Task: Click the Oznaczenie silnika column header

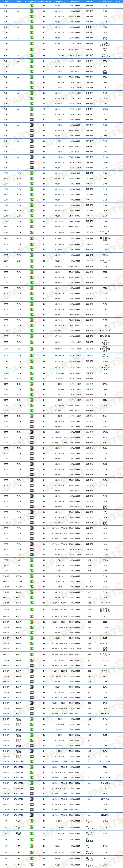Action: point(105,2)
